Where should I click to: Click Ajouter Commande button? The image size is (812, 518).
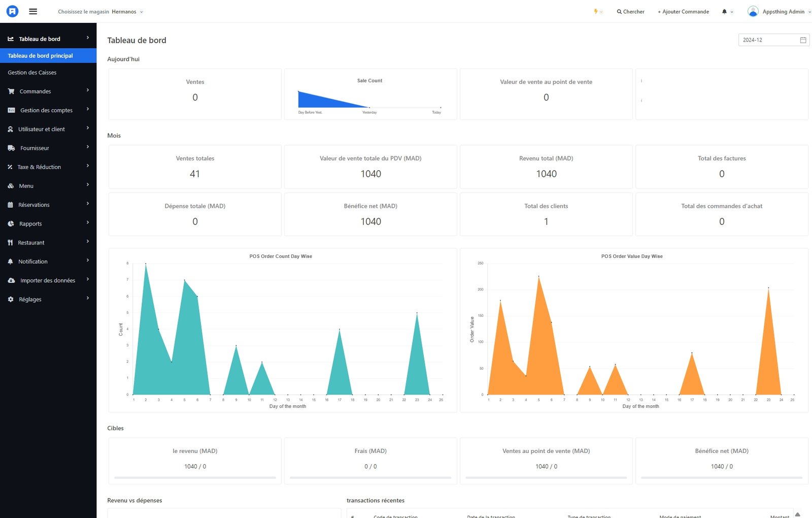click(x=683, y=12)
